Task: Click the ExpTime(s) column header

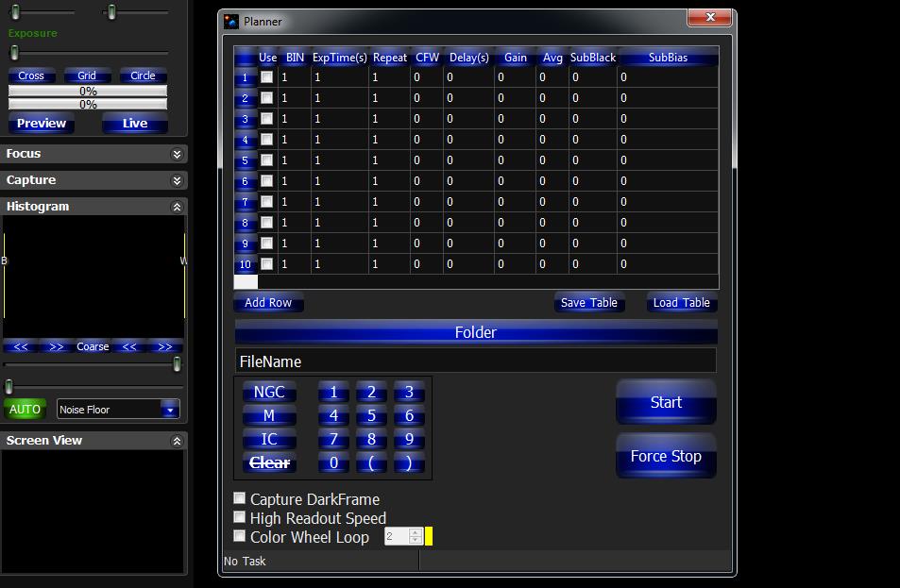Action: coord(339,58)
